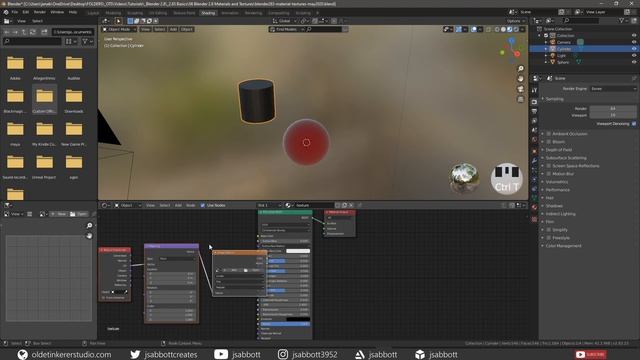Select solid viewport shading sphere
Screen dimensions: 640x360
click(x=503, y=29)
